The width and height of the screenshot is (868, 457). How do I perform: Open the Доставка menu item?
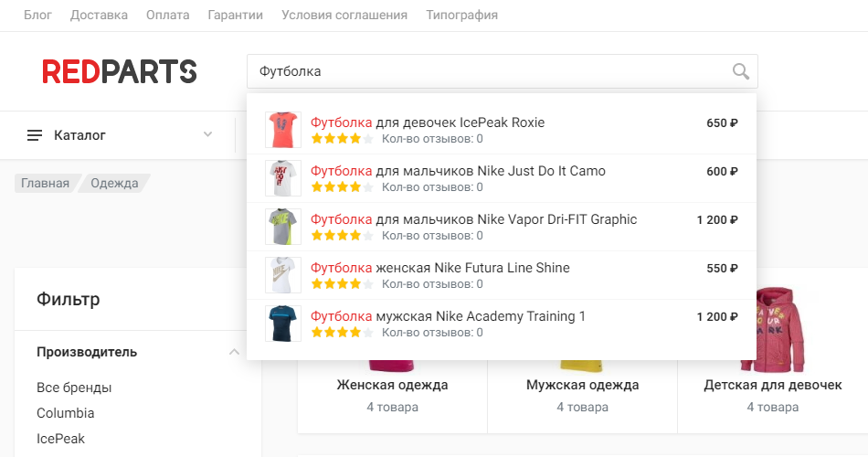tap(99, 15)
